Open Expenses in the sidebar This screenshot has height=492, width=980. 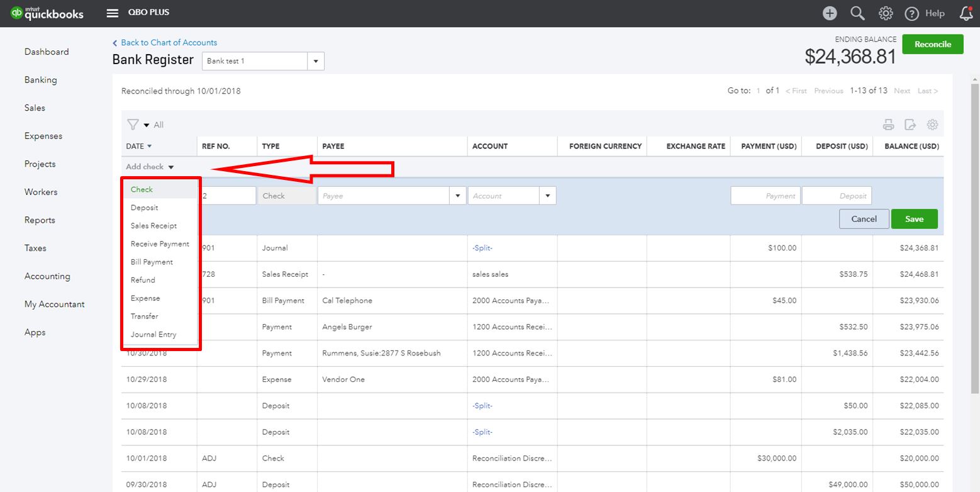[43, 136]
